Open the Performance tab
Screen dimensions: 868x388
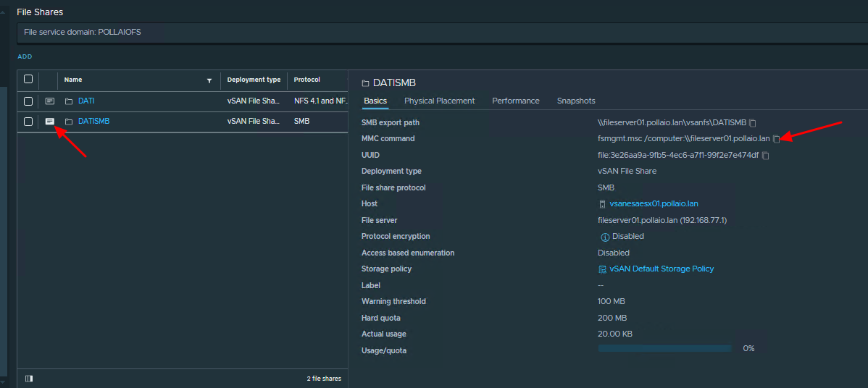[x=516, y=101]
